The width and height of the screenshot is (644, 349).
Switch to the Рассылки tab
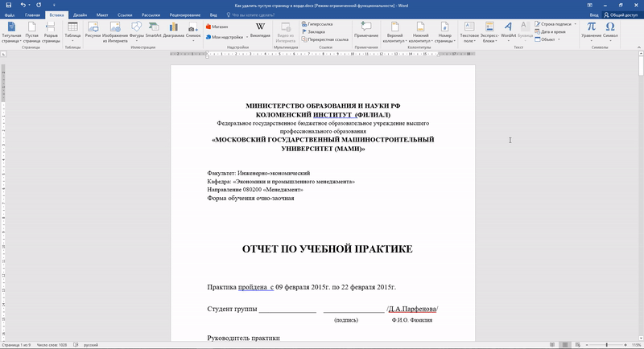click(151, 14)
